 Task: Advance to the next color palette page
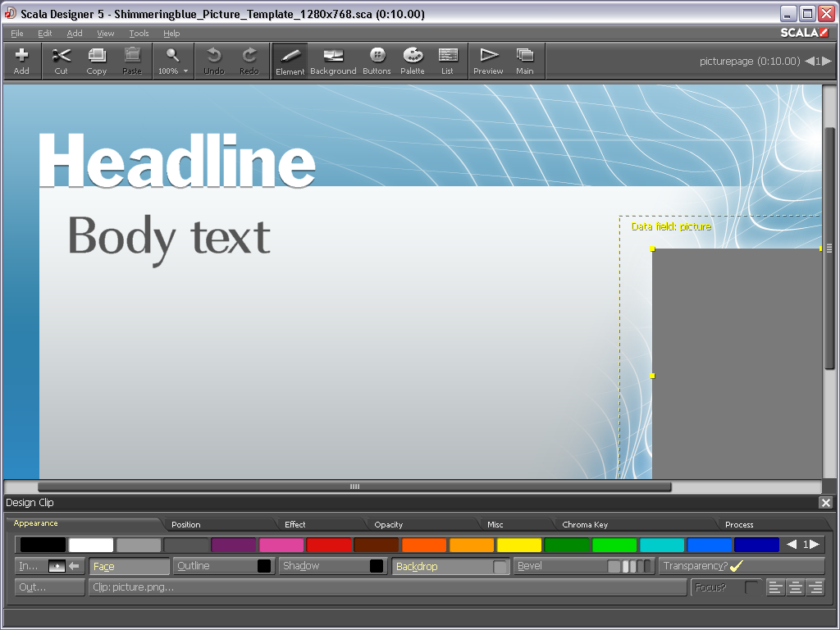[815, 545]
